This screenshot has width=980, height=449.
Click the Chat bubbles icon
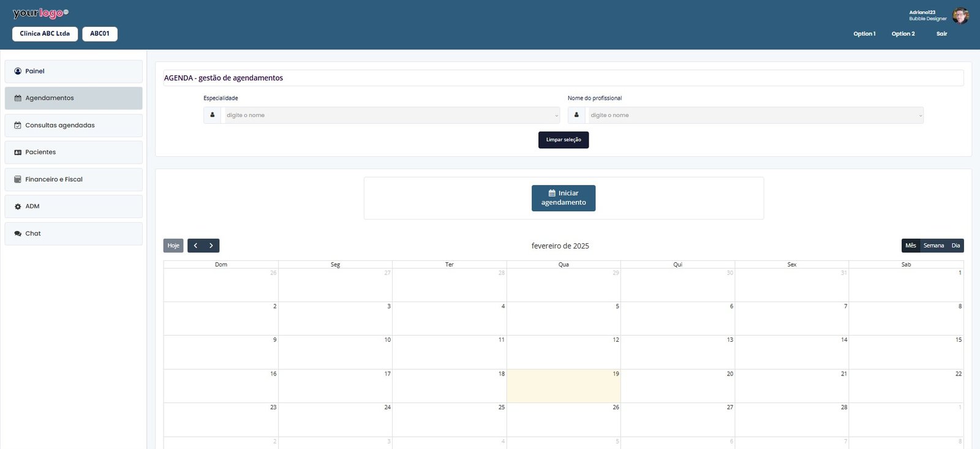point(18,233)
